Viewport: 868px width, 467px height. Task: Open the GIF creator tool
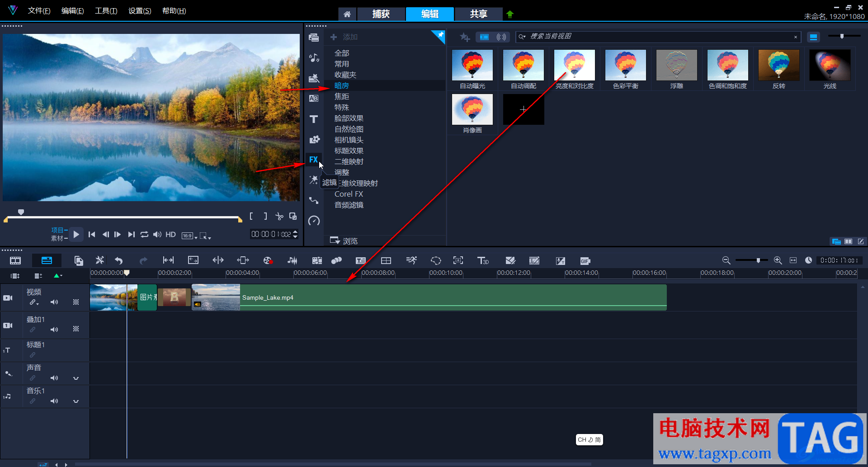coord(585,261)
